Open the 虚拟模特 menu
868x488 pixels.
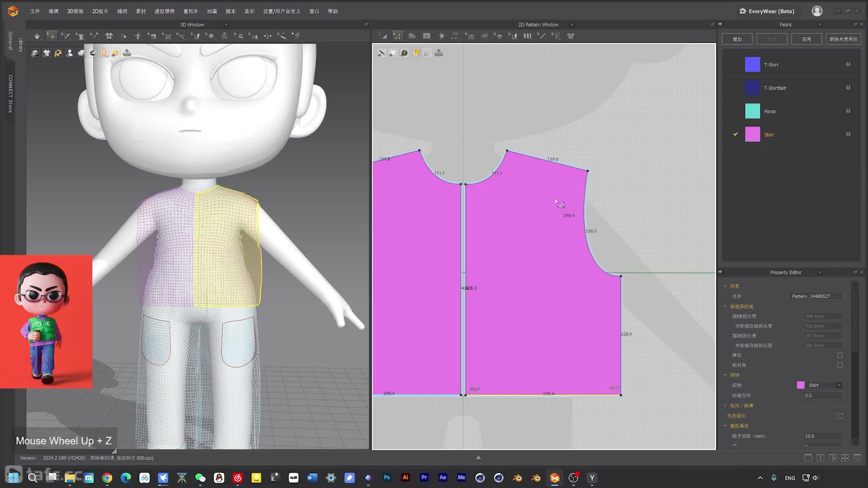165,11
